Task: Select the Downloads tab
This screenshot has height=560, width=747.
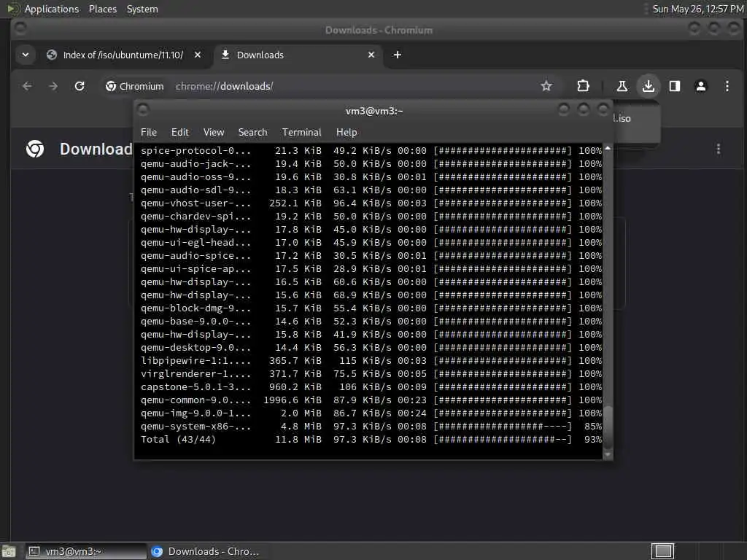Action: pyautogui.click(x=298, y=55)
